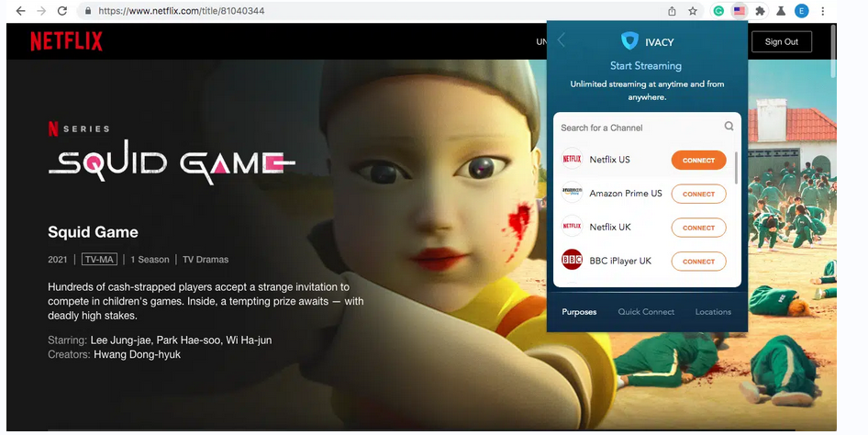This screenshot has width=868, height=435.
Task: Click the Netflix N Series badge
Action: 79,129
